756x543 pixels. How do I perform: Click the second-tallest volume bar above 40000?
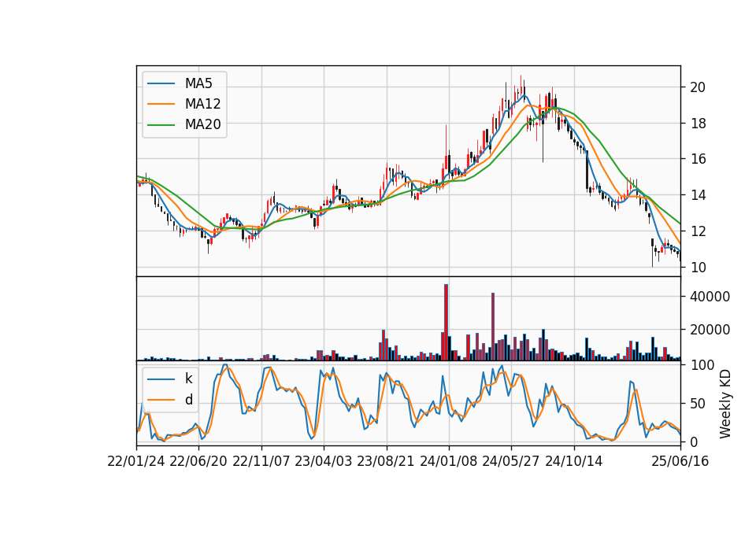coord(493,327)
